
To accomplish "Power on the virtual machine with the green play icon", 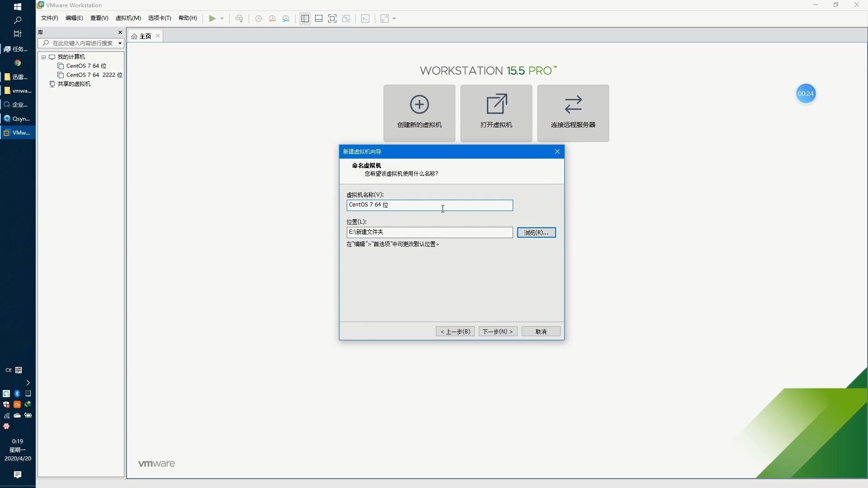I will tap(212, 19).
